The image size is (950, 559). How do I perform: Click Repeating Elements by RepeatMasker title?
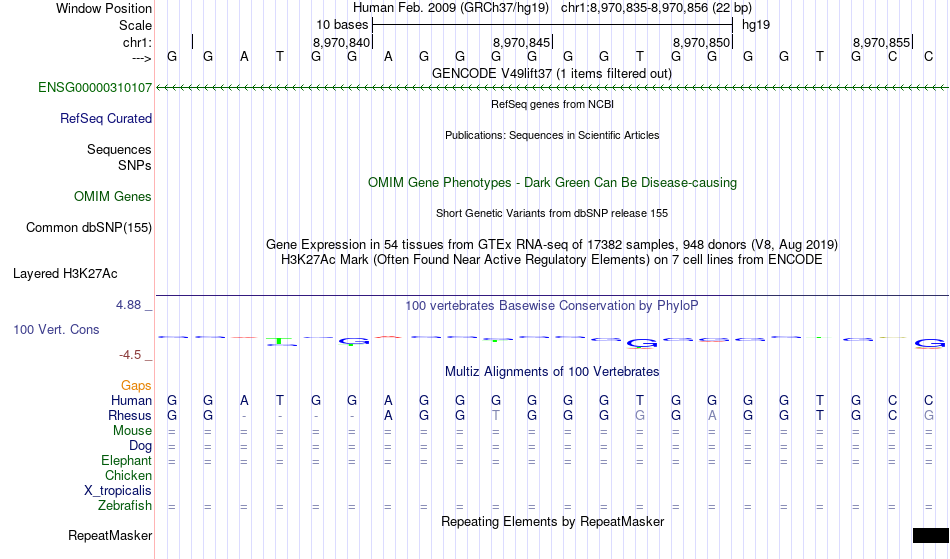point(552,521)
